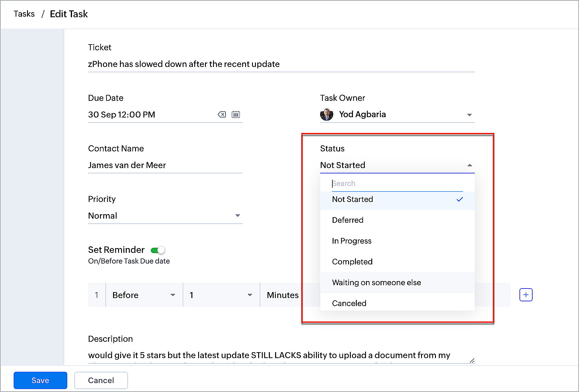Image resolution: width=579 pixels, height=392 pixels.
Task: Expand the Task Owner dropdown arrow
Action: pyautogui.click(x=469, y=115)
